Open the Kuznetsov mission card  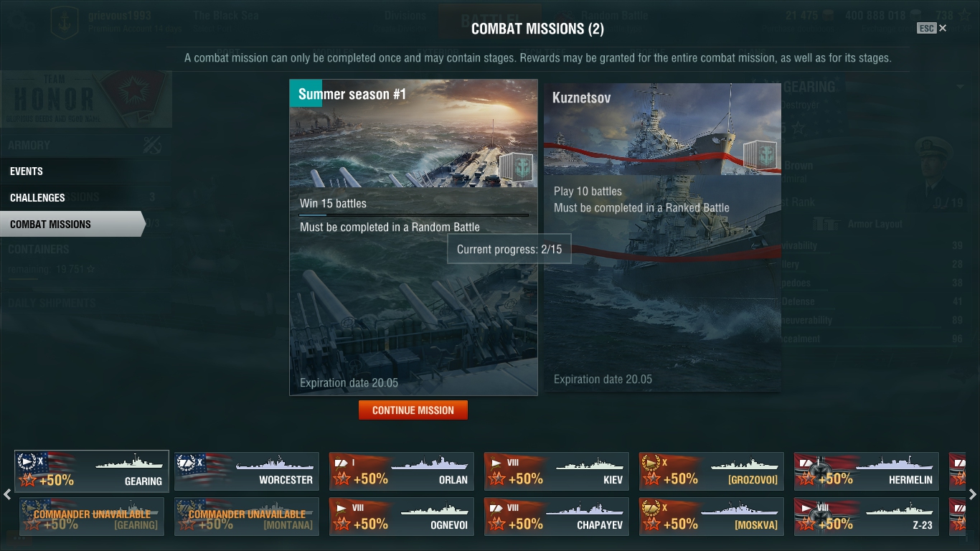(662, 237)
